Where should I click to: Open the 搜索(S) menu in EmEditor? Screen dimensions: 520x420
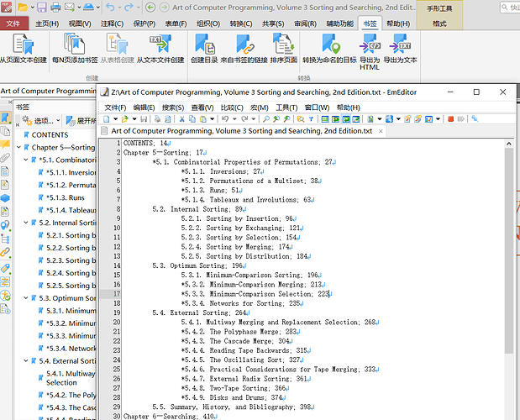(x=173, y=108)
